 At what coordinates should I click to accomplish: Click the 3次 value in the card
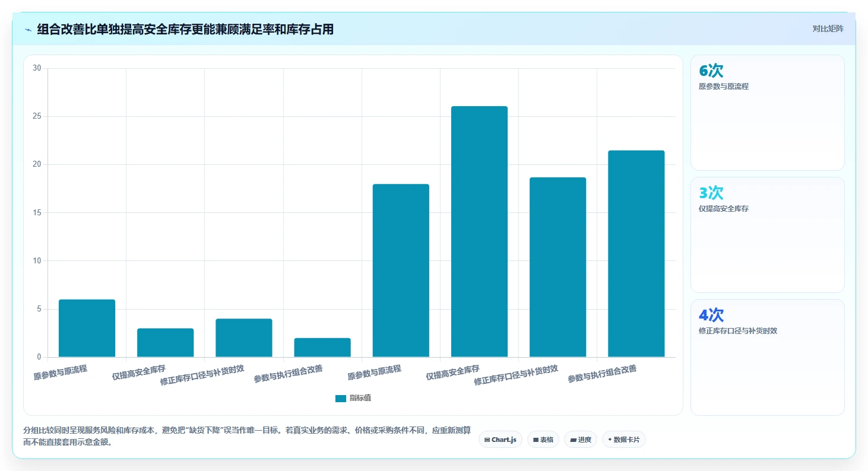tap(711, 193)
